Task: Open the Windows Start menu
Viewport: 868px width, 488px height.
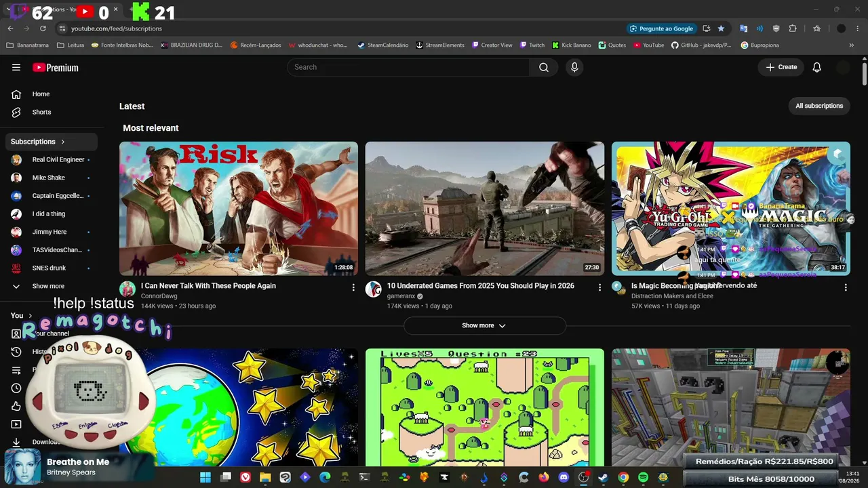Action: click(x=205, y=477)
